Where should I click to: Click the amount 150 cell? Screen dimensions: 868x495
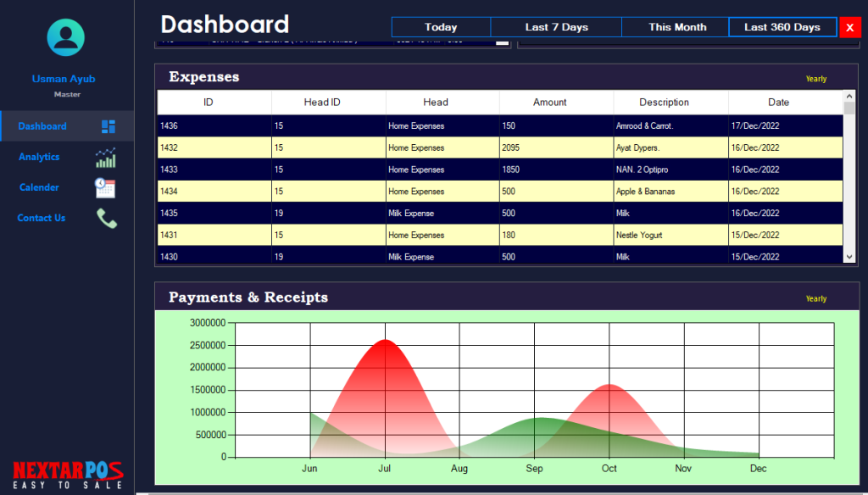pyautogui.click(x=556, y=125)
